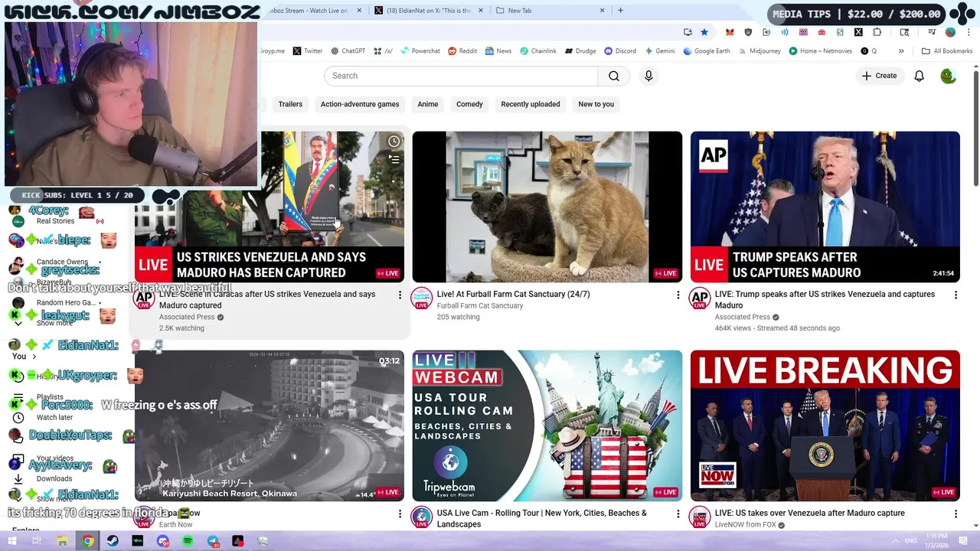Open 'LIVE: Trump speaks after US strikes' title
Image resolution: width=980 pixels, height=551 pixels.
[x=825, y=299]
